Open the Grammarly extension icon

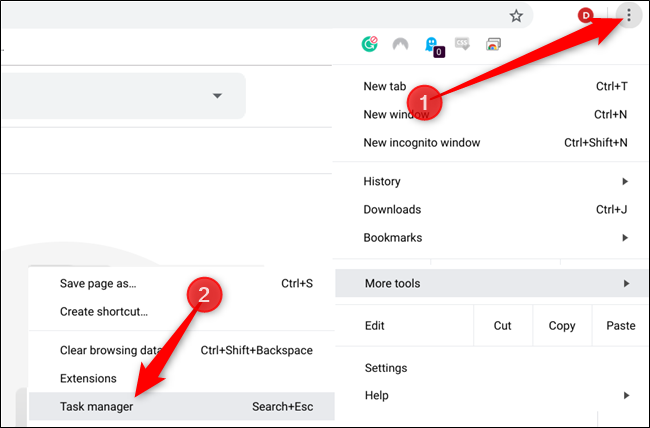point(369,43)
